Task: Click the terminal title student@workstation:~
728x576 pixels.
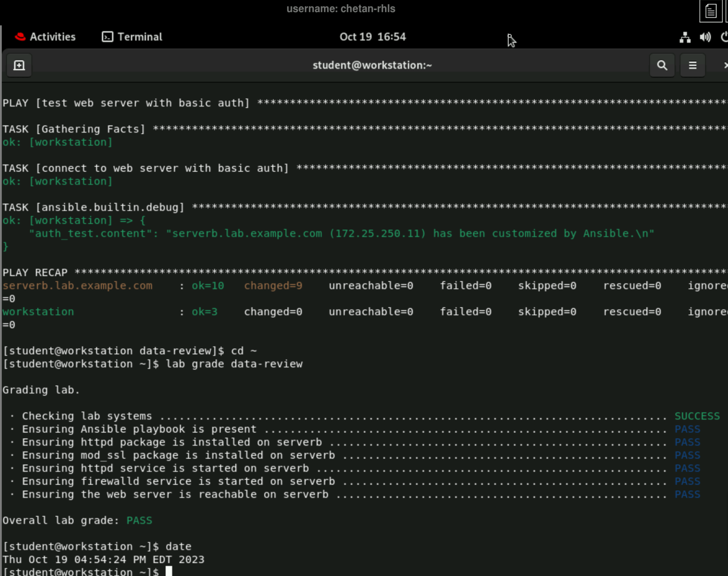Action: point(372,65)
